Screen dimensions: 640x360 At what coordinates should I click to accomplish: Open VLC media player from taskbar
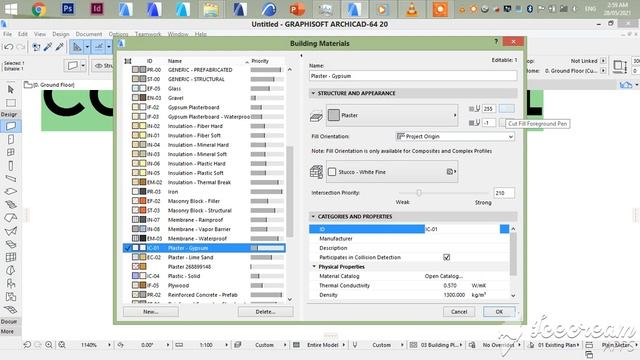[x=412, y=9]
